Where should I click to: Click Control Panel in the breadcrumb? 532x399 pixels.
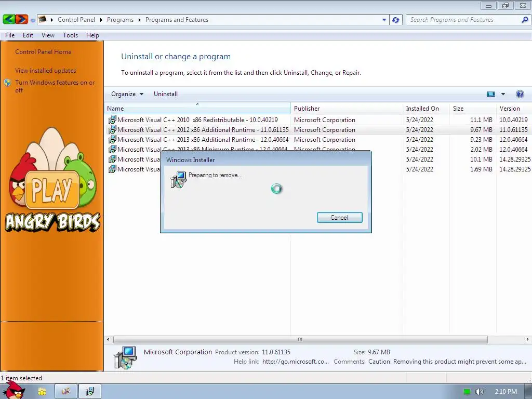[x=76, y=20]
